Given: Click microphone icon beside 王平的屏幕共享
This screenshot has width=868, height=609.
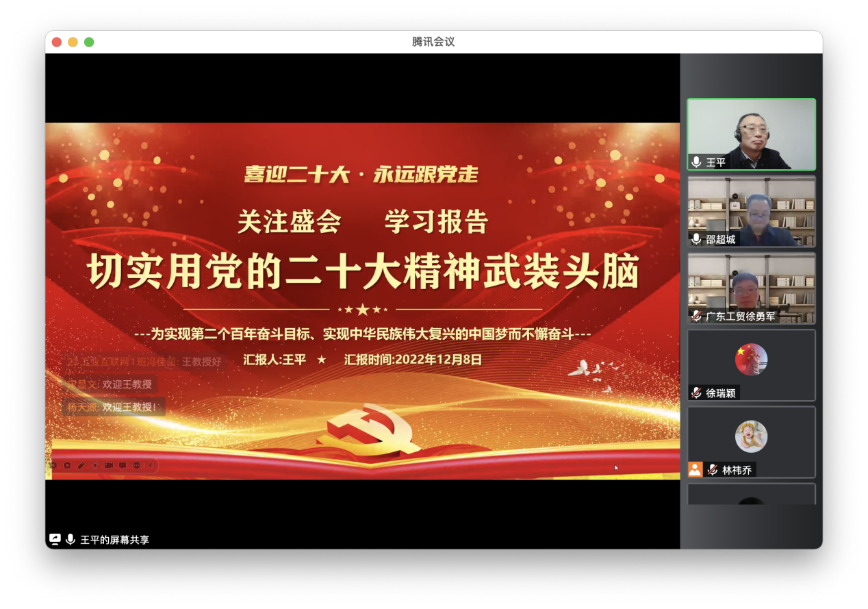Looking at the screenshot, I should 70,539.
